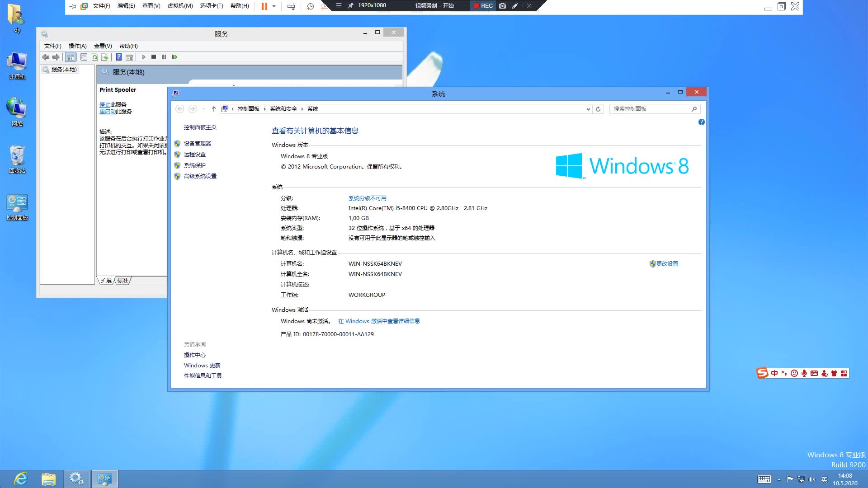Click the 更改设置 link
Screen dimensions: 868x488
[666, 263]
